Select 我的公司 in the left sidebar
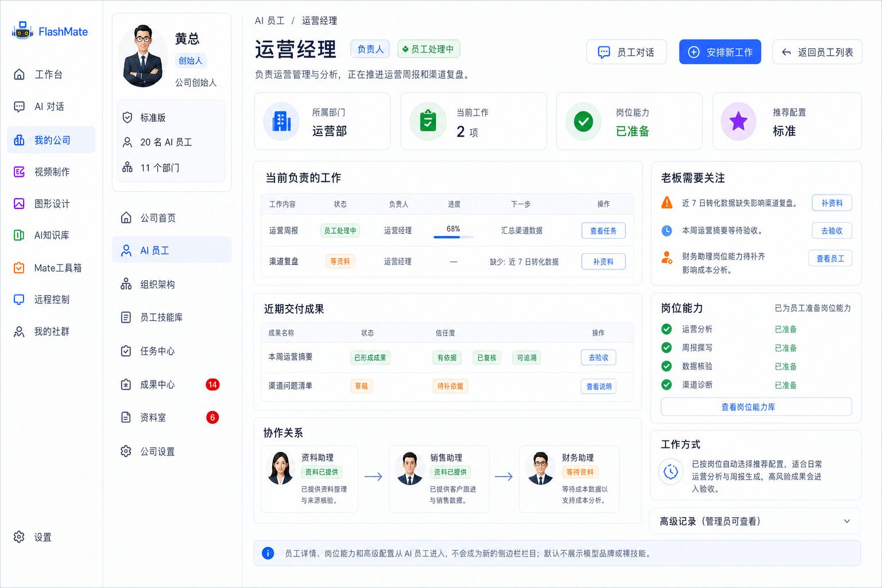The width and height of the screenshot is (882, 588). 51,140
